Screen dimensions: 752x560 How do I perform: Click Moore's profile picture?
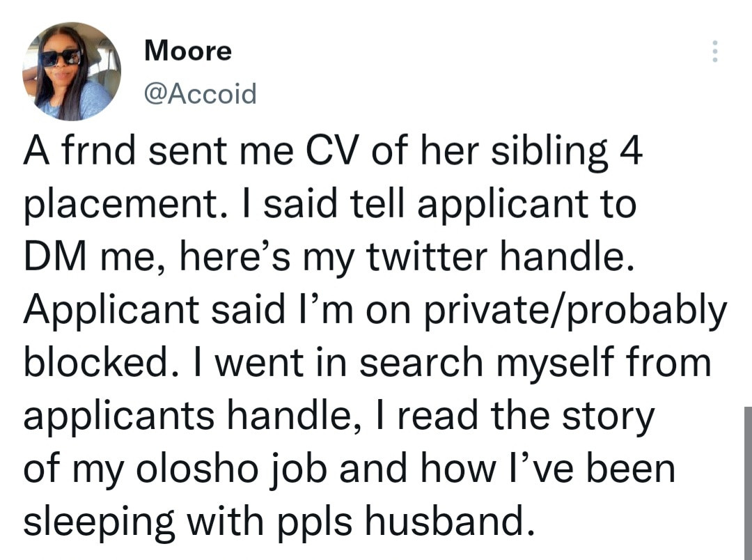pyautogui.click(x=72, y=71)
